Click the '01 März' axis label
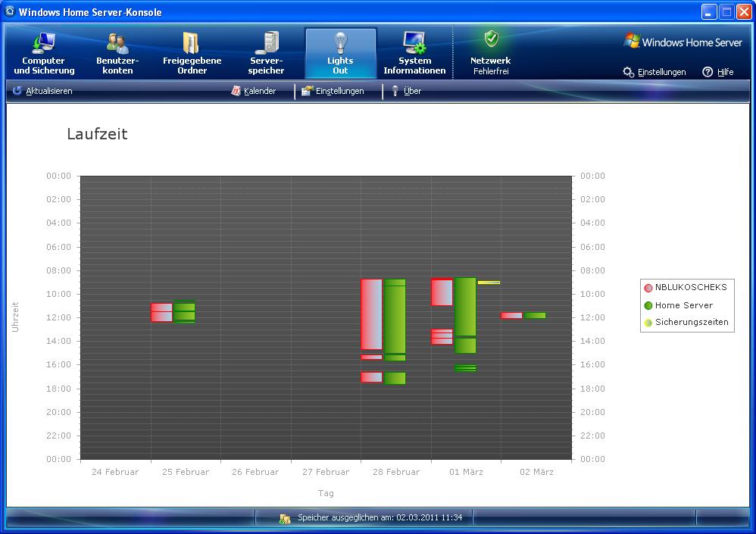 click(466, 472)
